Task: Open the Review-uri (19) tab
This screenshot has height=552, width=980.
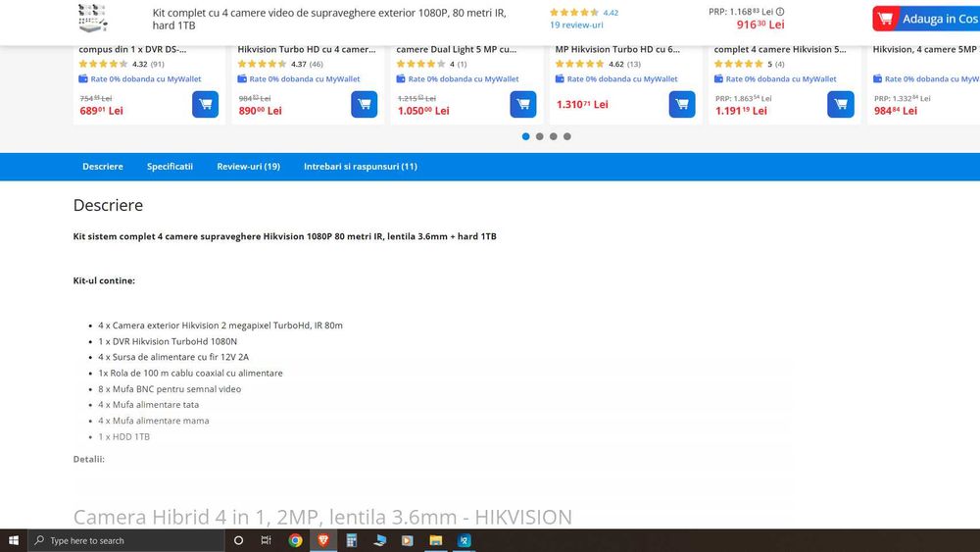Action: [x=248, y=167]
